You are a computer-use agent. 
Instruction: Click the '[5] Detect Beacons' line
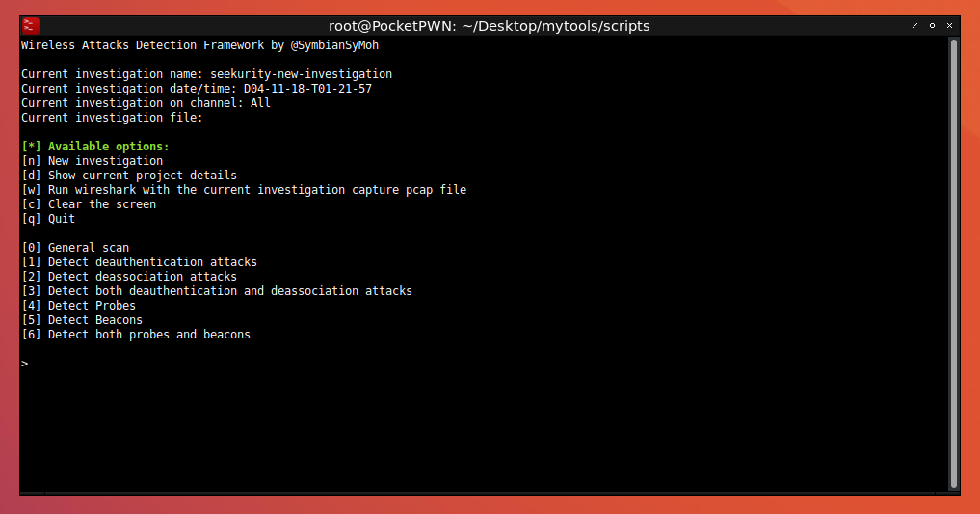(x=82, y=319)
